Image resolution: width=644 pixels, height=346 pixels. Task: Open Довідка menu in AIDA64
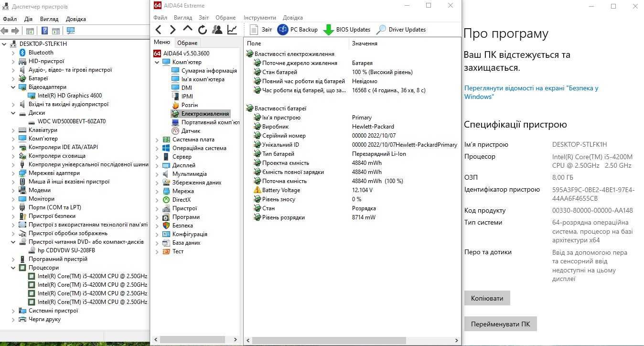click(x=293, y=18)
